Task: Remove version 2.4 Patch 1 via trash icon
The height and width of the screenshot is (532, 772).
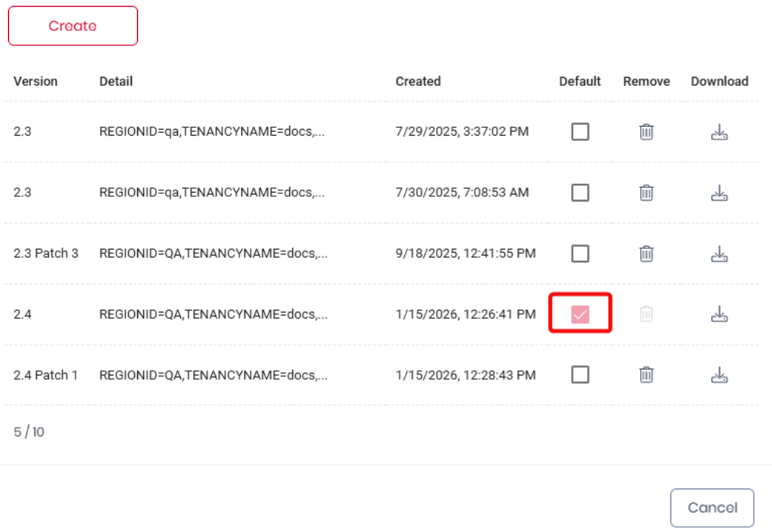Action: click(x=646, y=375)
